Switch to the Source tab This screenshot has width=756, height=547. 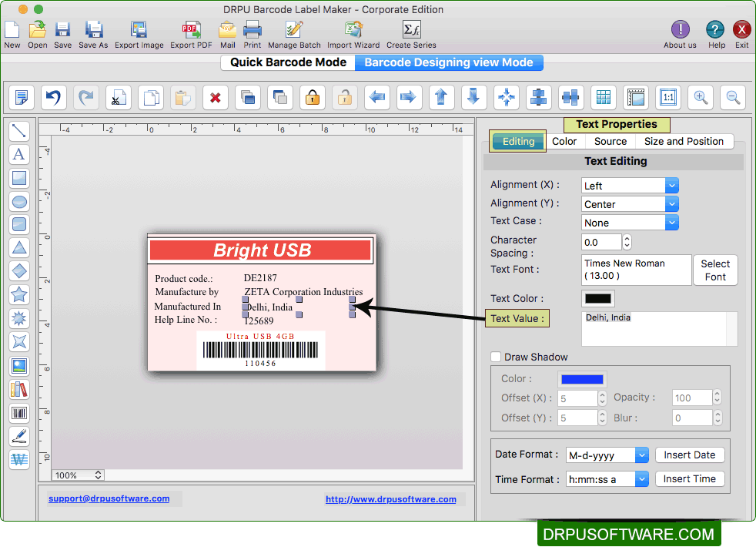pyautogui.click(x=610, y=141)
